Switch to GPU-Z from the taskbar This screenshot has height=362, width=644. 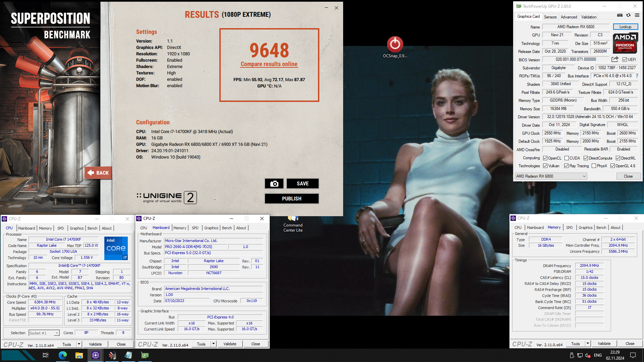coord(145,355)
